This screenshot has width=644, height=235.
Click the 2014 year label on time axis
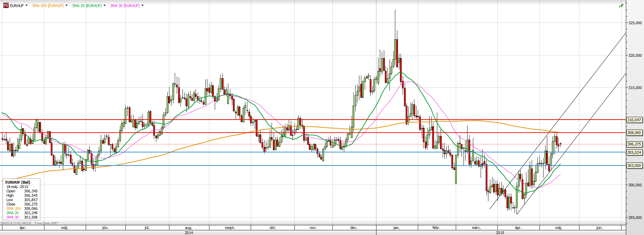point(189,232)
